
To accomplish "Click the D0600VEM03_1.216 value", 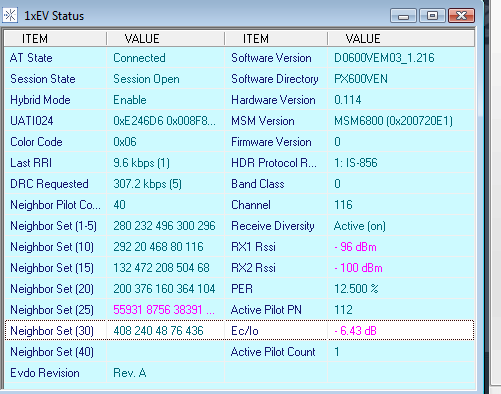I will 384,58.
